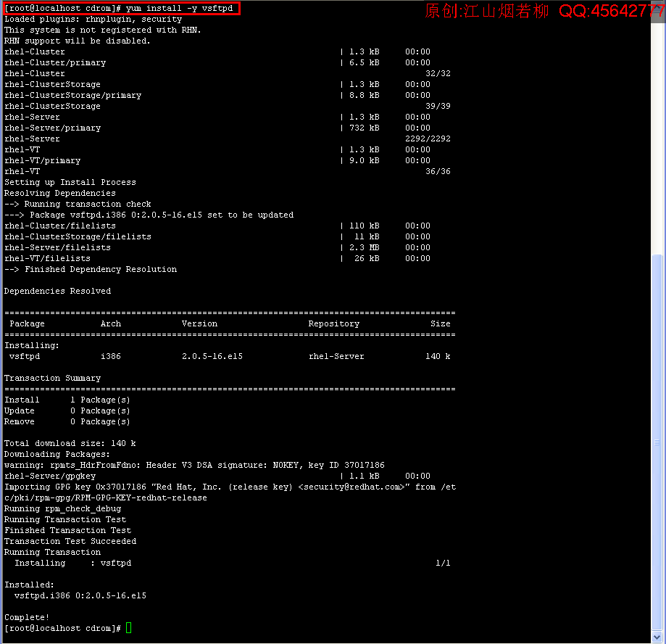Click the '32/32' progress count
Image resolution: width=666 pixels, height=644 pixels.
coord(438,73)
